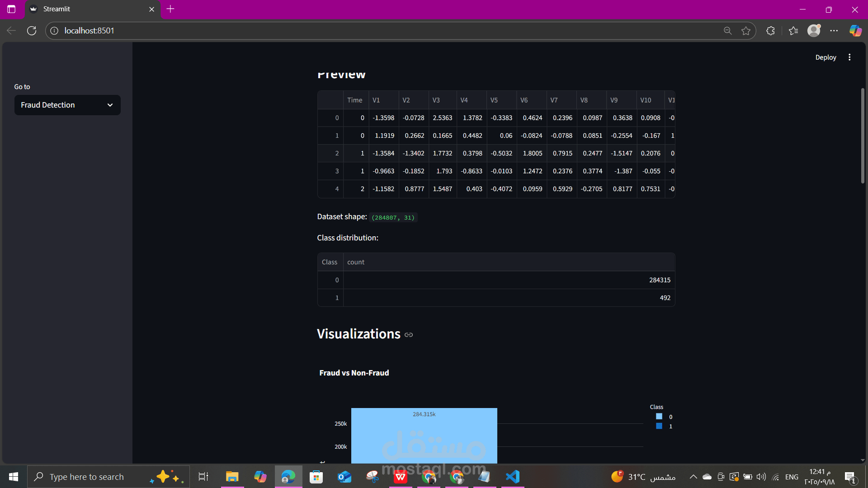Go back using the browser back button
868x488 pixels.
(x=11, y=30)
